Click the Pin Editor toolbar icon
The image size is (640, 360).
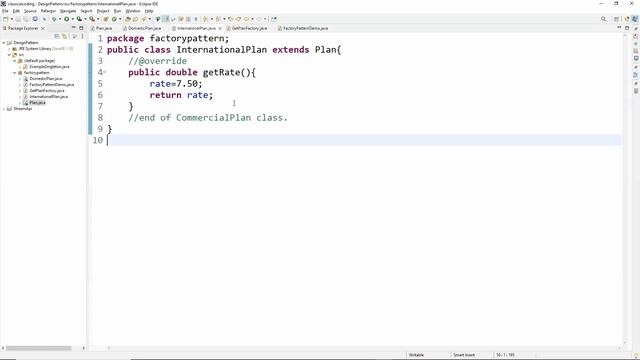point(273,19)
